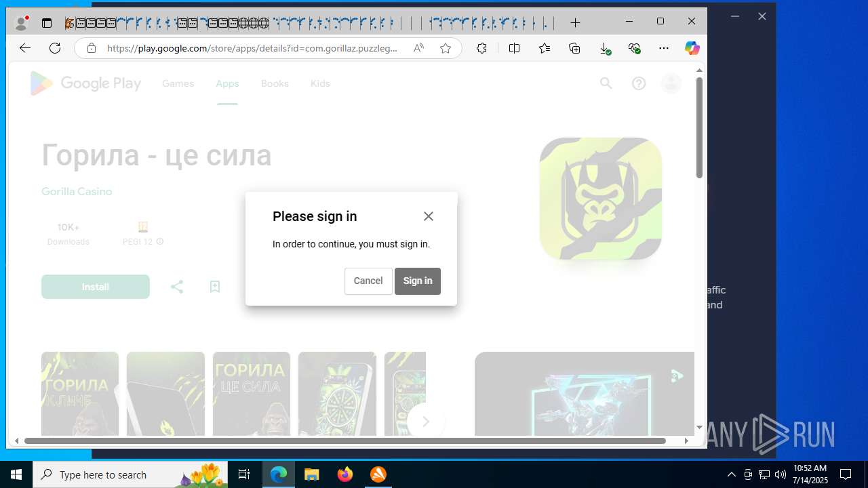
Task: Open Extensions puzzle icon
Action: click(481, 48)
